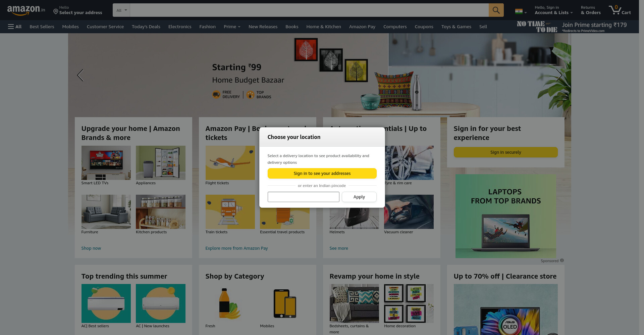
Task: Click Shop now link
Action: (91, 248)
